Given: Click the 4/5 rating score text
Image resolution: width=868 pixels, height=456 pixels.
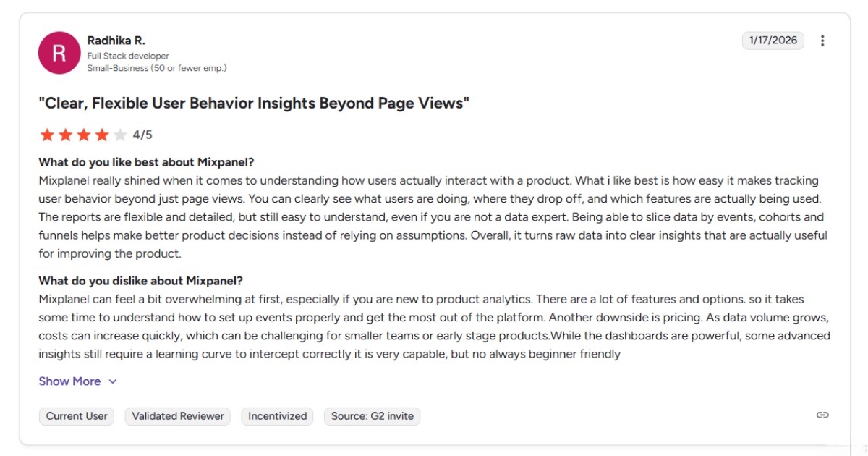Looking at the screenshot, I should [x=142, y=135].
